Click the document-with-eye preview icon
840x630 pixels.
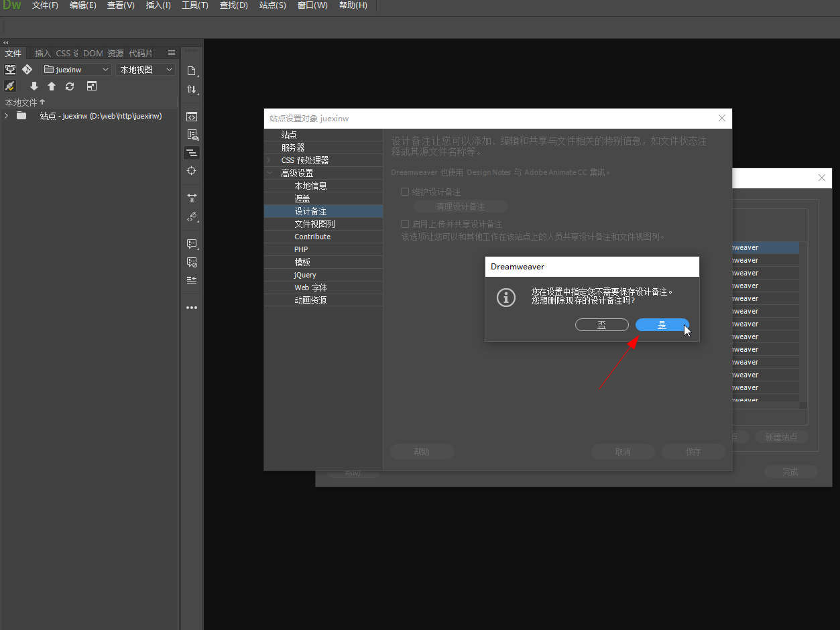[192, 135]
